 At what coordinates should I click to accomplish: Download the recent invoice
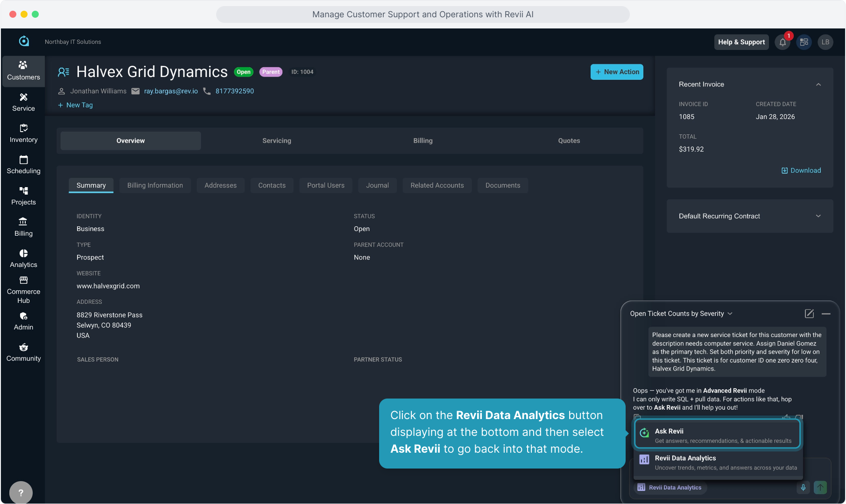tap(801, 171)
